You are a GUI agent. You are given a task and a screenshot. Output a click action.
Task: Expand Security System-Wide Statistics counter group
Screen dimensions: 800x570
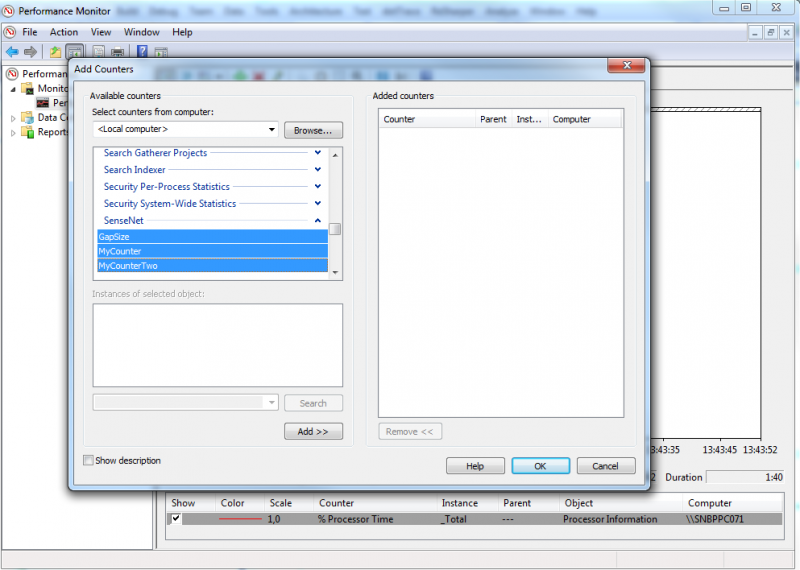point(317,203)
